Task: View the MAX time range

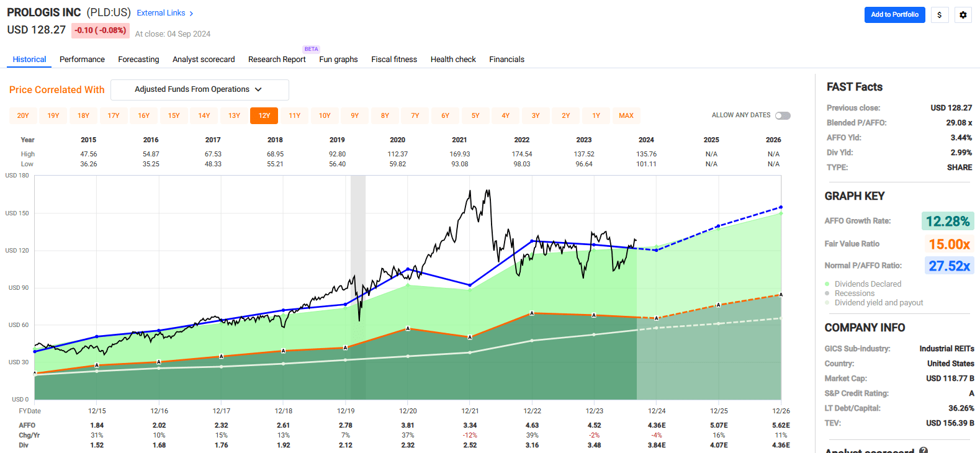Action: coord(626,115)
